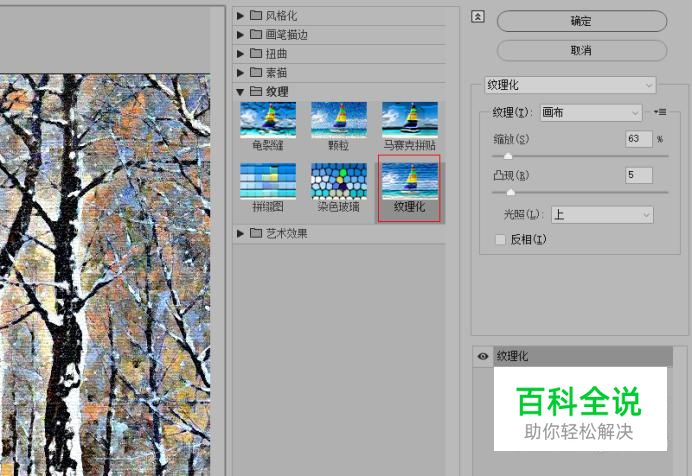Click the folder icon beside 画笔描边
The height and width of the screenshot is (476, 692).
pyautogui.click(x=256, y=34)
